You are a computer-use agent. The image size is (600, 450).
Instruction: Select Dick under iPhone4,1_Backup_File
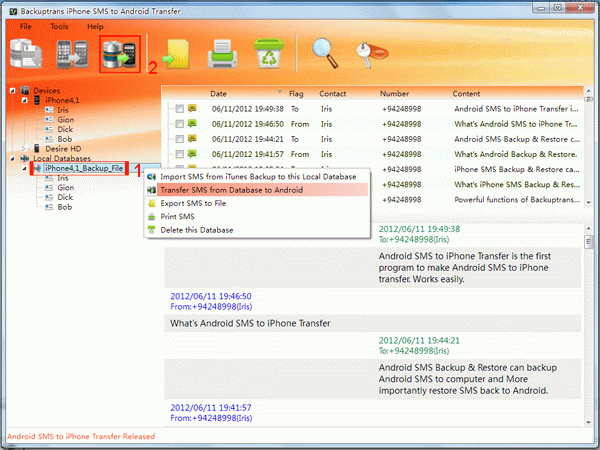tap(65, 197)
